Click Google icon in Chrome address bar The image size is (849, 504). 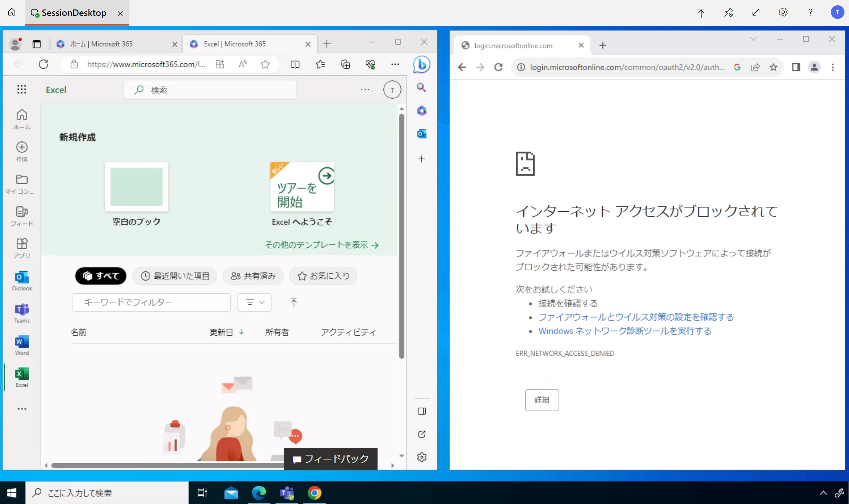(x=737, y=67)
